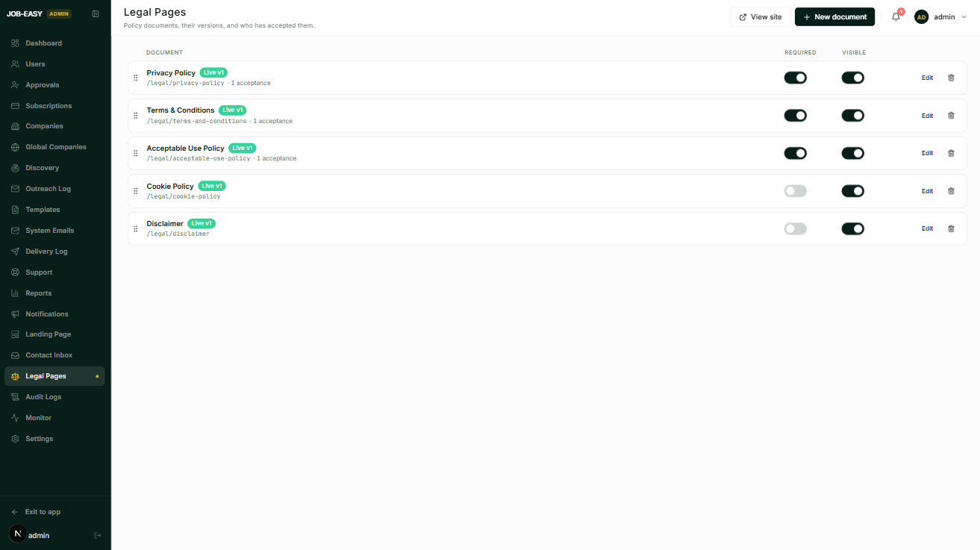Click the Settings gear icon
Image resolution: width=980 pixels, height=550 pixels.
15,439
